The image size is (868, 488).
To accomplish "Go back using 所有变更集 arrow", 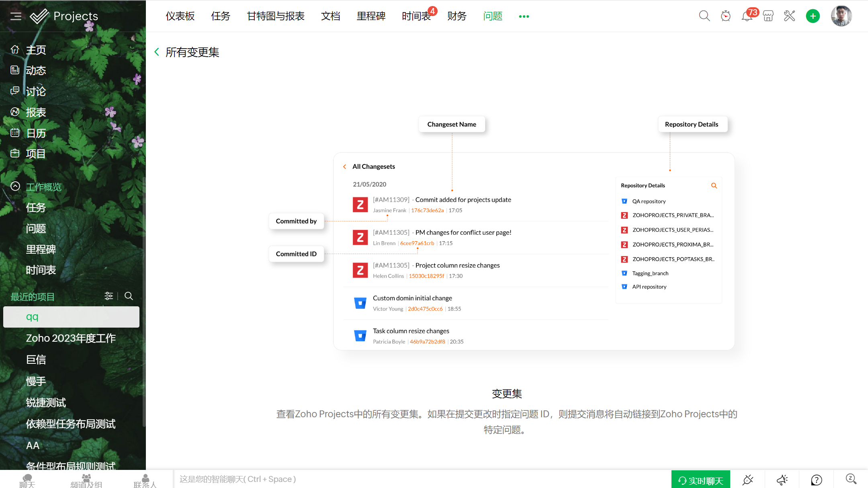I will [157, 52].
